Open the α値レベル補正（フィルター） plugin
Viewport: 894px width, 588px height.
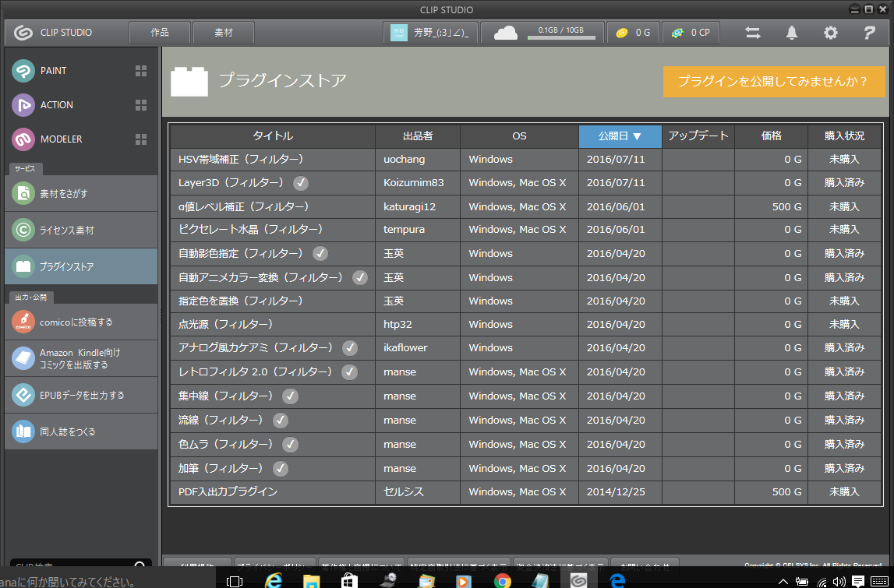click(243, 207)
